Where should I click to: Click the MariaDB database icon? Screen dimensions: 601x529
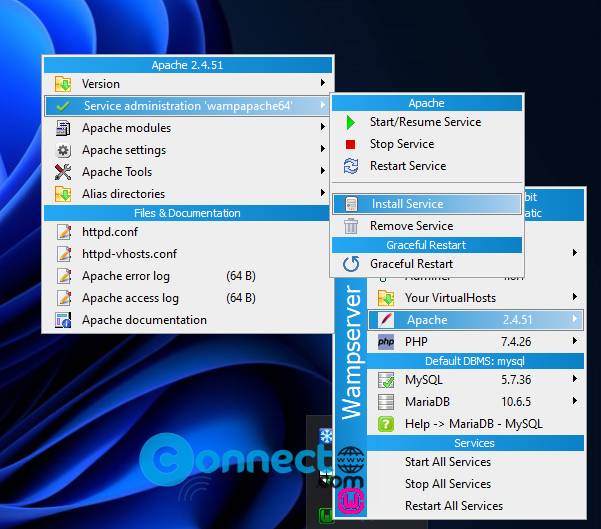pos(386,402)
